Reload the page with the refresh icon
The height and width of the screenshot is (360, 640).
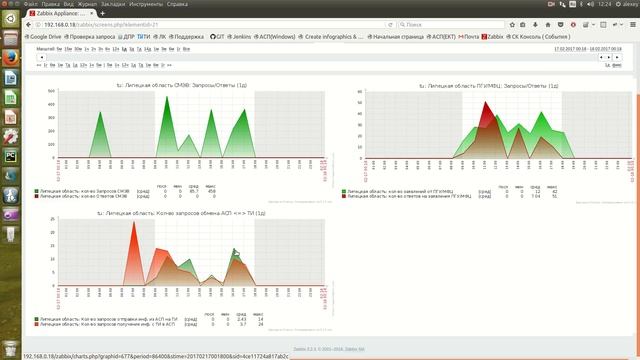coord(390,25)
